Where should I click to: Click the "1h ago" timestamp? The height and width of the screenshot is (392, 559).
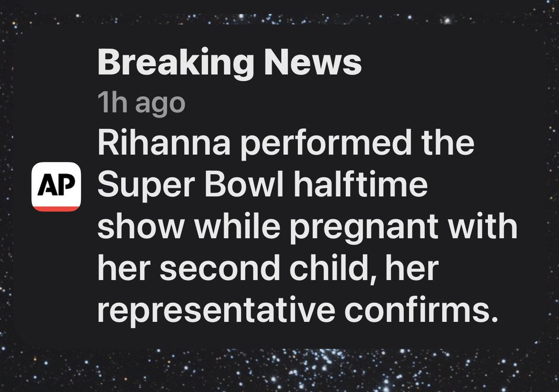[141, 104]
